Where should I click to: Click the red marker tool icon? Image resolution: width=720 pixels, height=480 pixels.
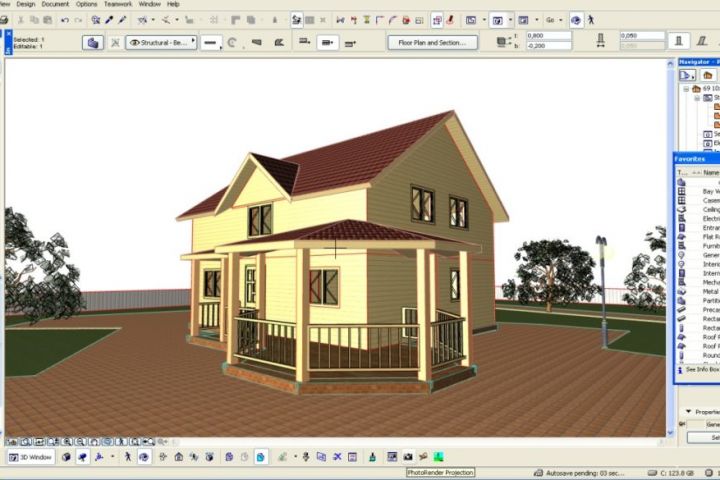[450, 20]
